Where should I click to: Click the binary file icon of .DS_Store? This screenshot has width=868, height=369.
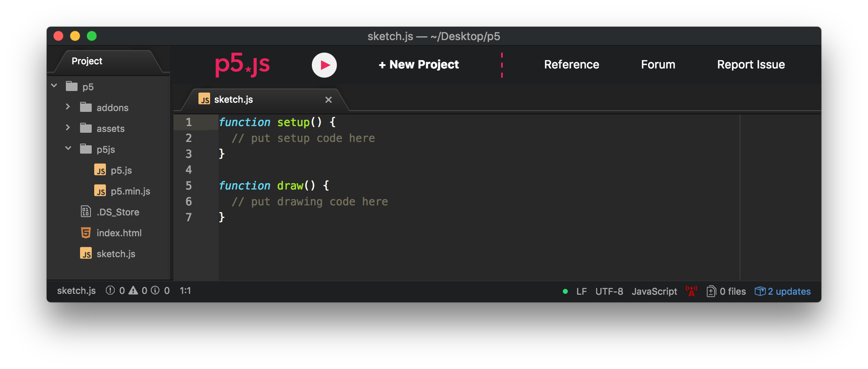pyautogui.click(x=85, y=212)
